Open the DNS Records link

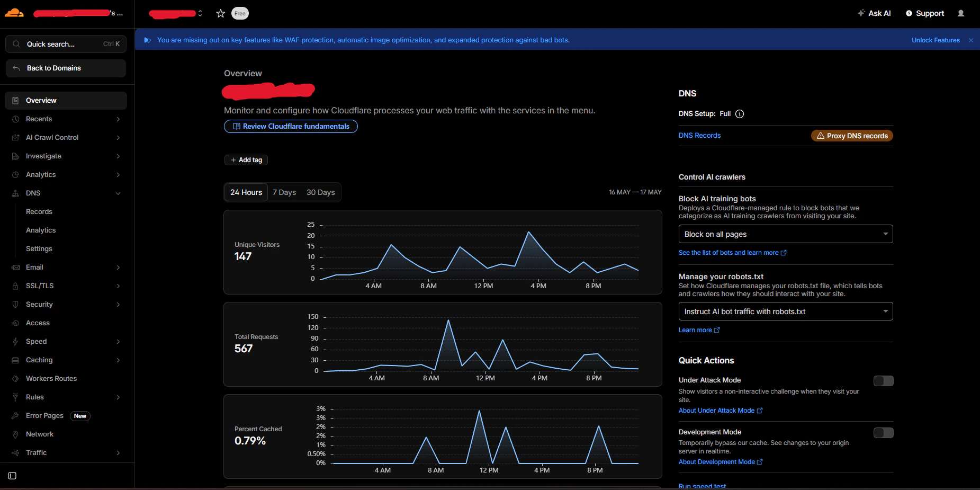pyautogui.click(x=699, y=136)
